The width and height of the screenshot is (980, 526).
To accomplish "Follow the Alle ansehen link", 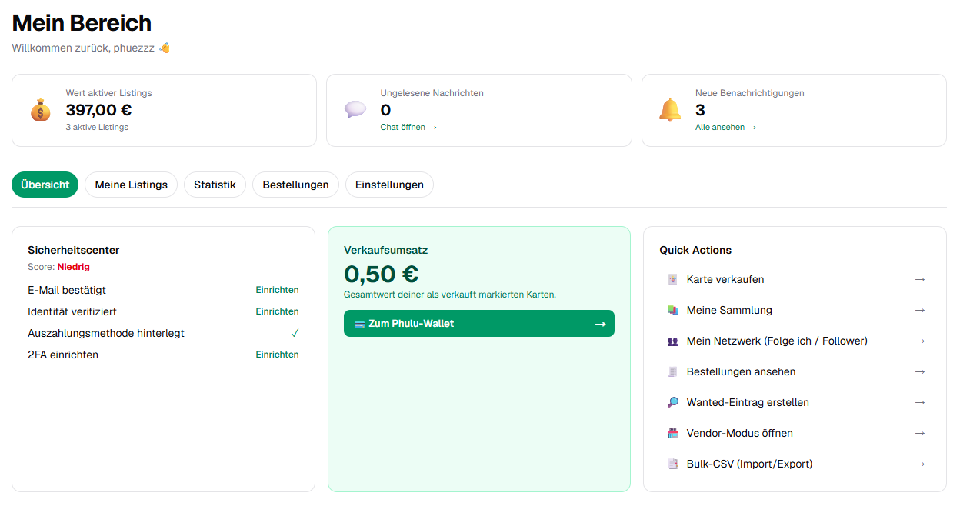I will click(x=725, y=127).
